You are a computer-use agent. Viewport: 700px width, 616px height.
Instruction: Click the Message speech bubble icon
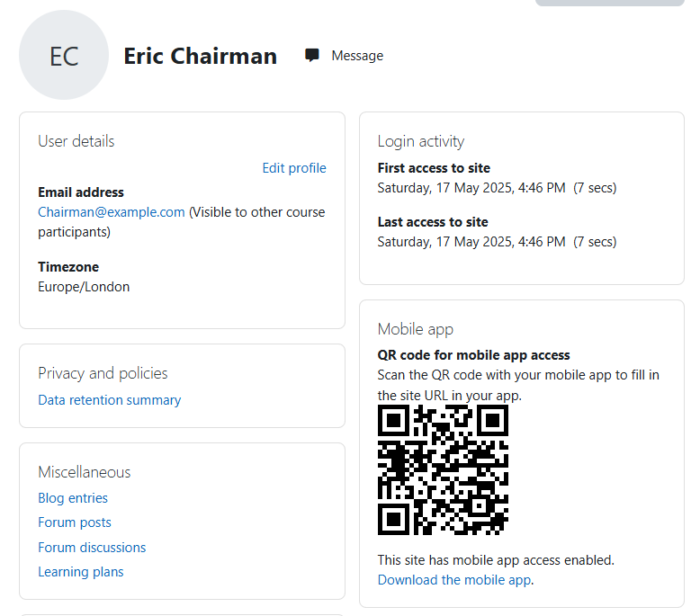(x=312, y=56)
